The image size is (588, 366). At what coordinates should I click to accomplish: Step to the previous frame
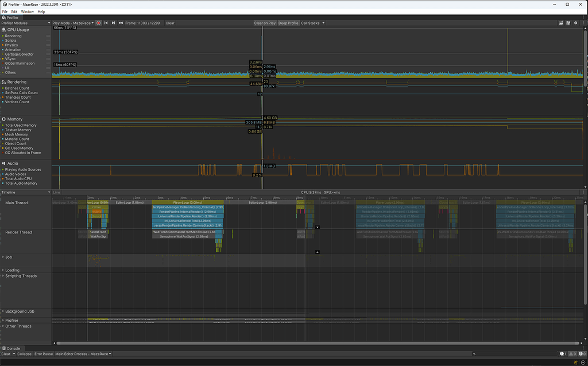click(105, 23)
